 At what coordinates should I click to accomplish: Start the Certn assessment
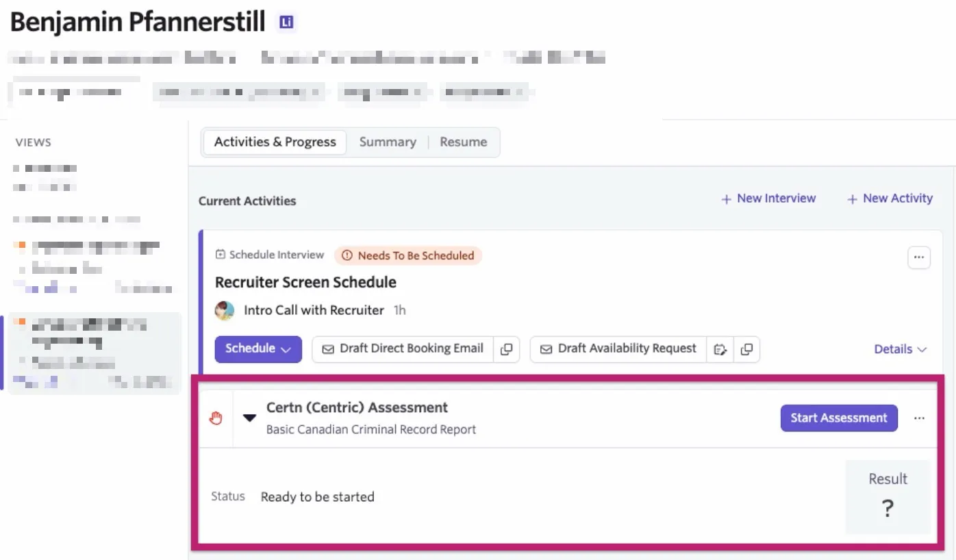coord(839,418)
